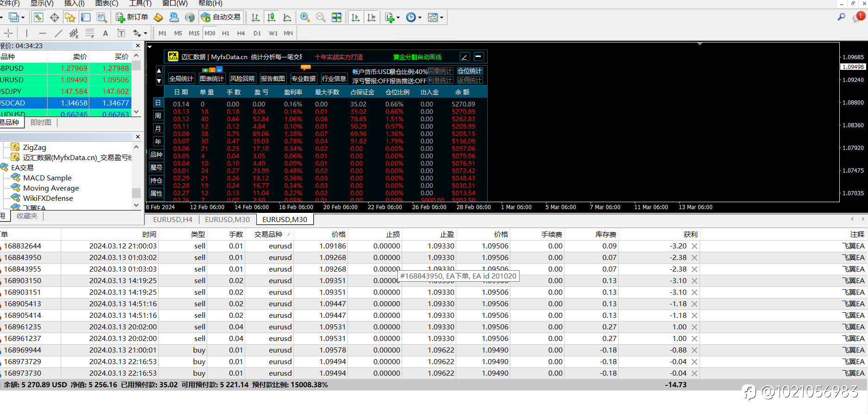Toggle the chart auto scroll button
The image size is (868, 415).
point(355,18)
